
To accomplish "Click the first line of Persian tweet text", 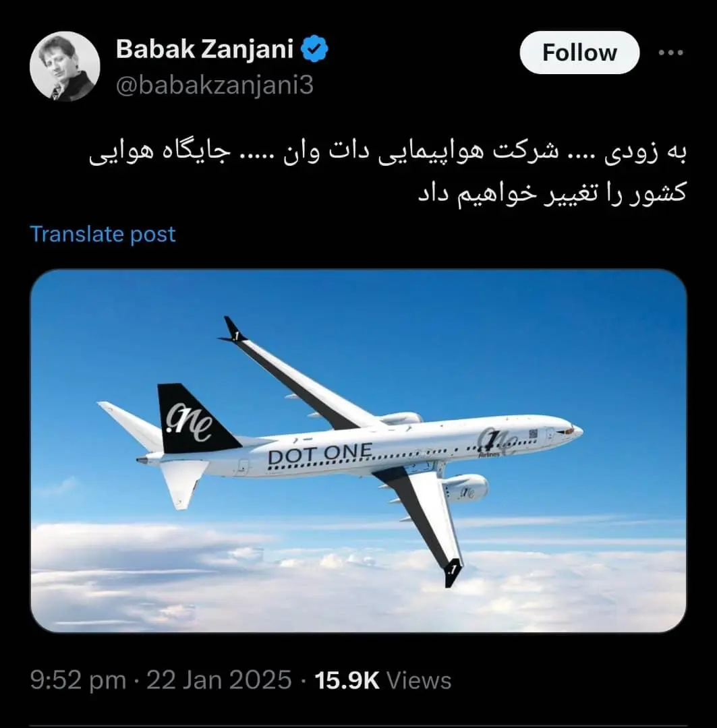I will 388,153.
